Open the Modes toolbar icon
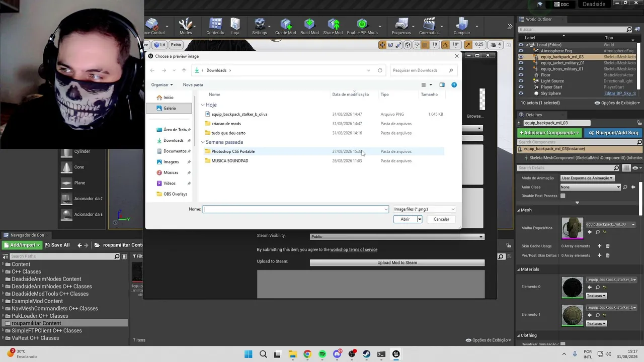Viewport: 644px width, 362px height. coord(186,26)
